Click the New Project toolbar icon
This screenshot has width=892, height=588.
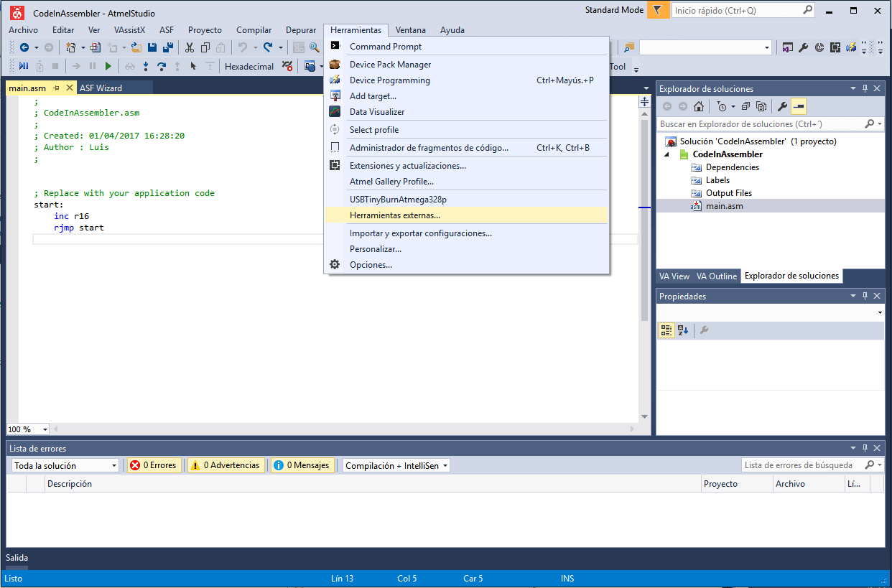click(x=70, y=48)
